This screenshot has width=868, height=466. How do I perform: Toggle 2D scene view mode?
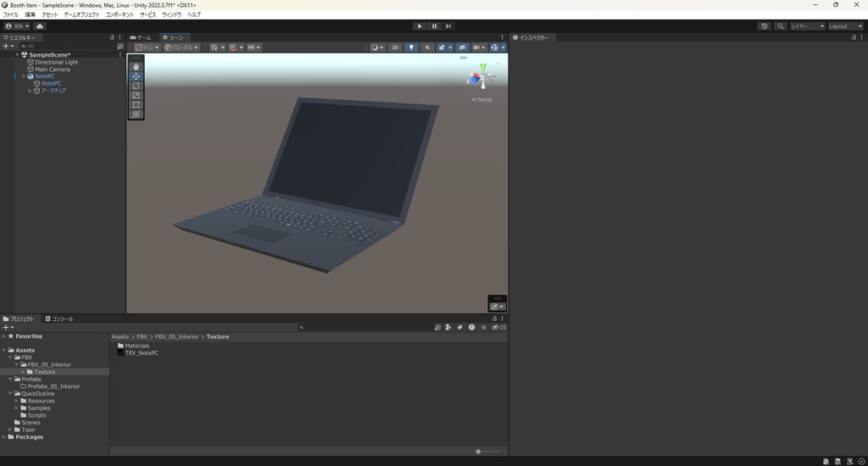[395, 47]
